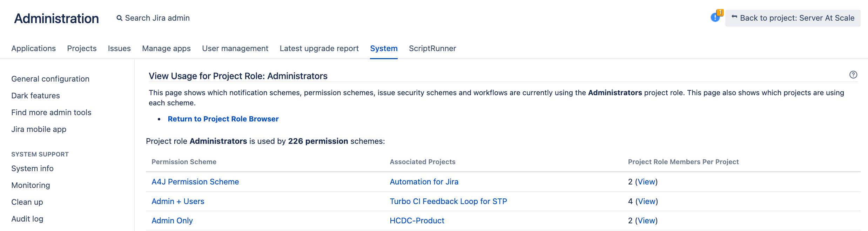Screen dimensions: 868x231
Task: Open the Automation for Jira project
Action: click(x=424, y=182)
